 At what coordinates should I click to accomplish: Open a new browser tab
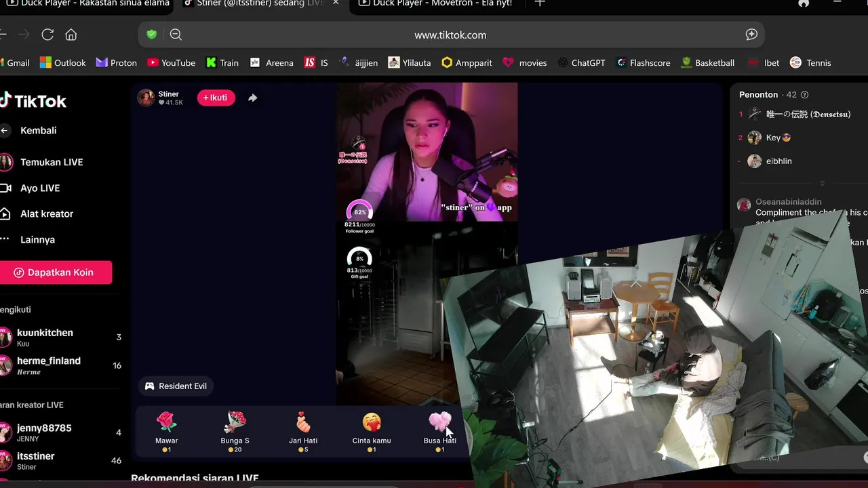click(x=540, y=3)
